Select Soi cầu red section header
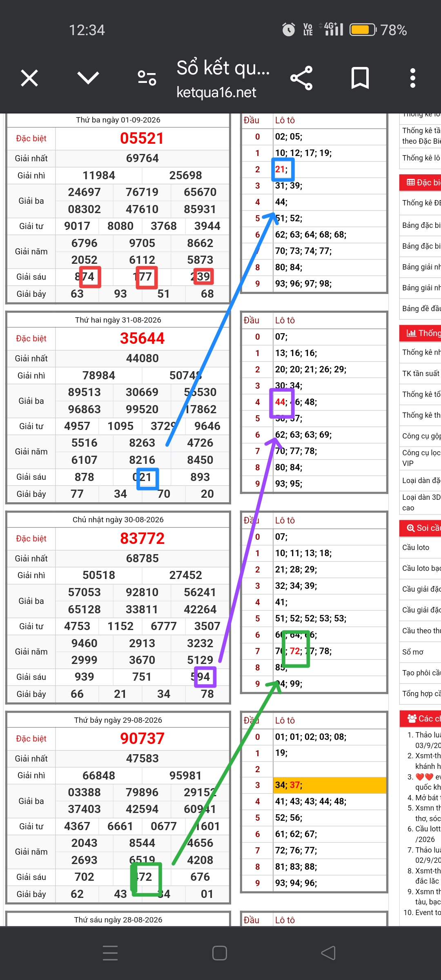 pyautogui.click(x=420, y=528)
